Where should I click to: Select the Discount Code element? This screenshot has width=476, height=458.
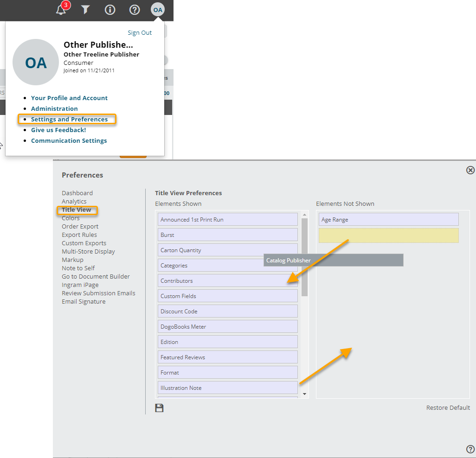(228, 311)
